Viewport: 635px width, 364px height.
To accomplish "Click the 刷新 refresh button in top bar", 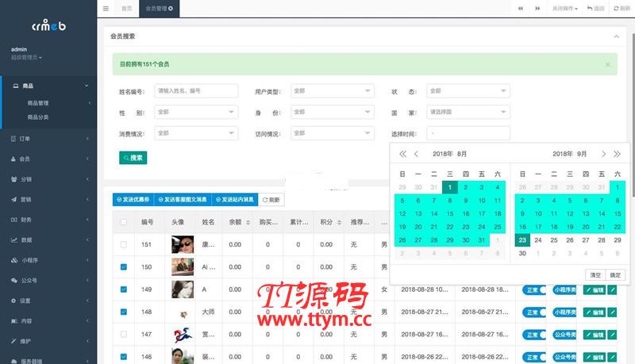I will pos(622,9).
